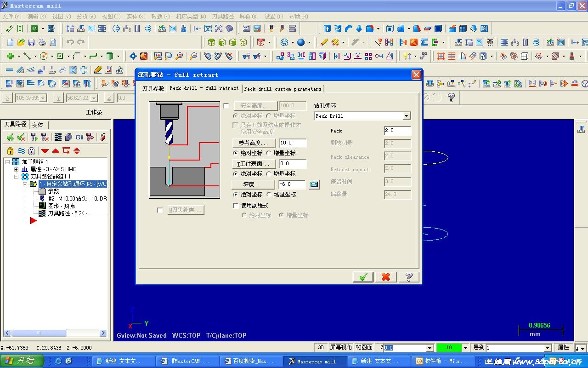Image resolution: width=588 pixels, height=368 pixels.
Task: Click the zoom window magnifier icon
Action: click(x=158, y=56)
